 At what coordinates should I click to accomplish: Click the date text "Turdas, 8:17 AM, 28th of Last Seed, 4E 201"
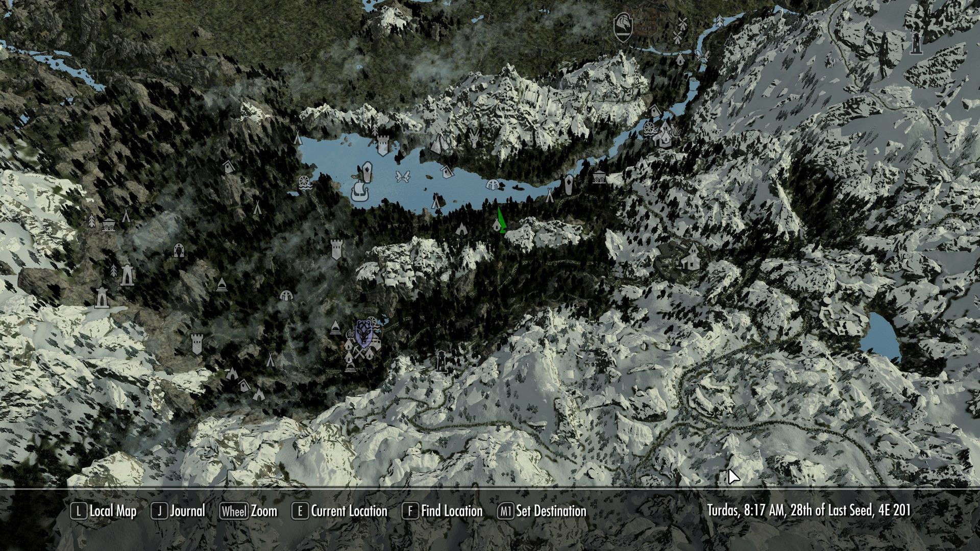809,511
